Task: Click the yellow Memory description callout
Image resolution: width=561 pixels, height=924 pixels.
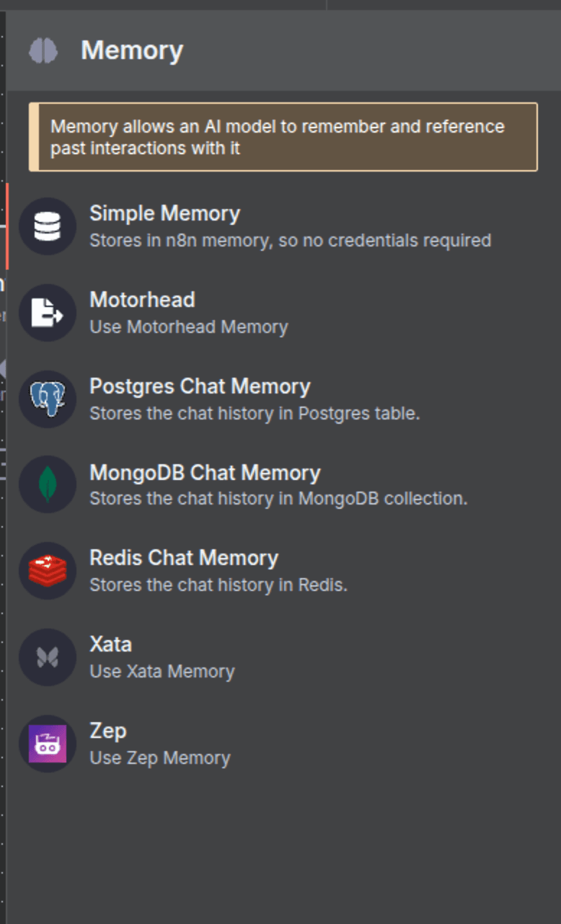Action: coord(283,137)
